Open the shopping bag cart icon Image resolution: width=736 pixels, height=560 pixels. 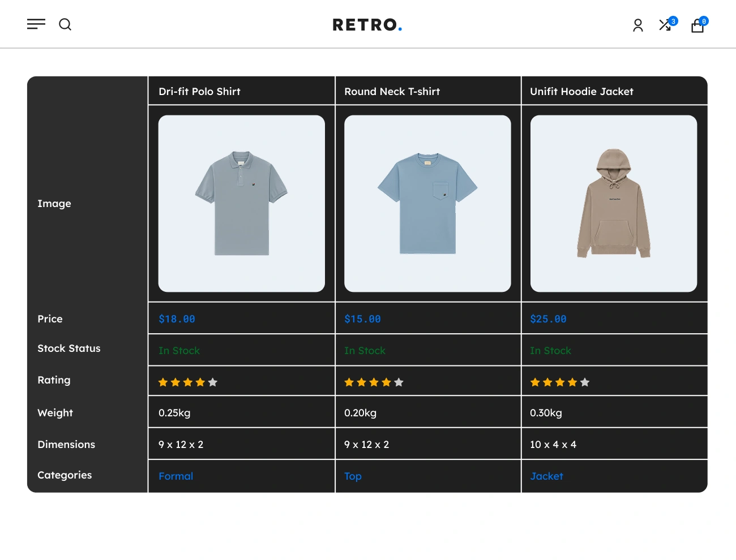tap(698, 25)
